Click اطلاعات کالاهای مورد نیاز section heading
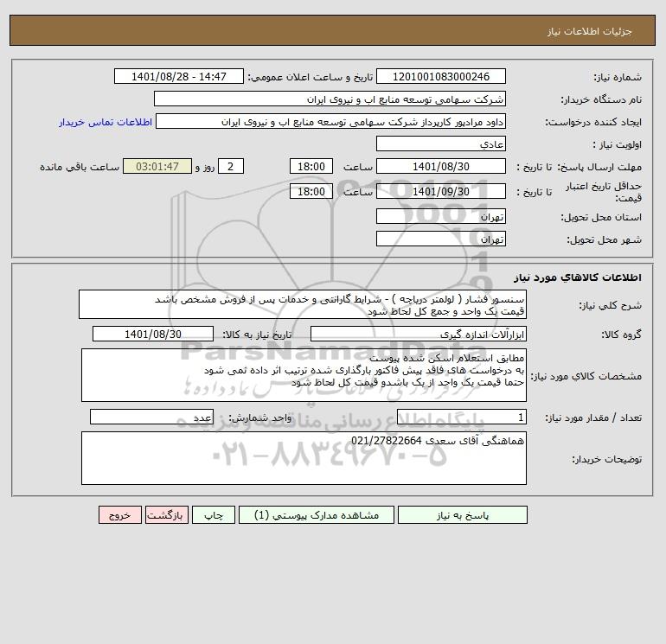Viewport: 666px width, 644px height. click(x=578, y=277)
